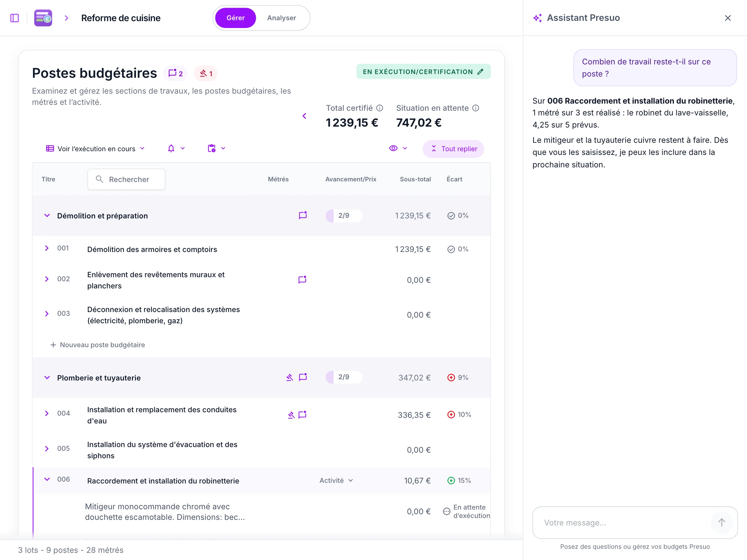Open comment icon on row 004
Screen dimensions: 747x560
[x=302, y=414]
